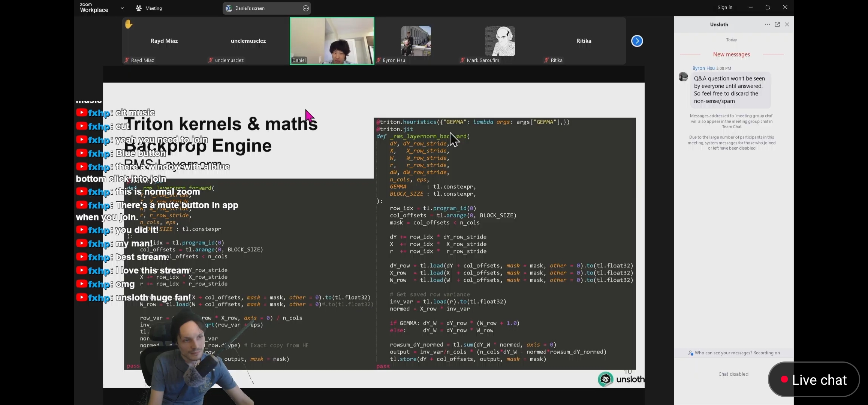
Task: Open Byron Hsu sender name link
Action: click(x=703, y=68)
